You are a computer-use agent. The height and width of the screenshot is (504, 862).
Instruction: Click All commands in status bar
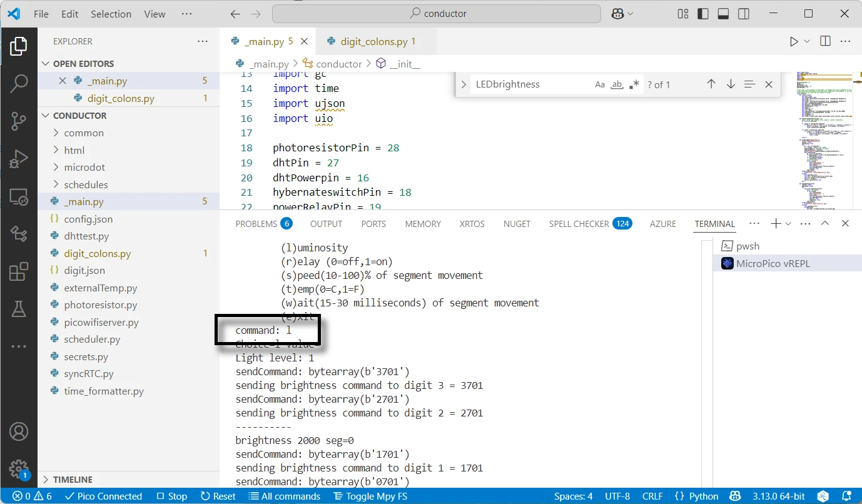click(x=284, y=496)
